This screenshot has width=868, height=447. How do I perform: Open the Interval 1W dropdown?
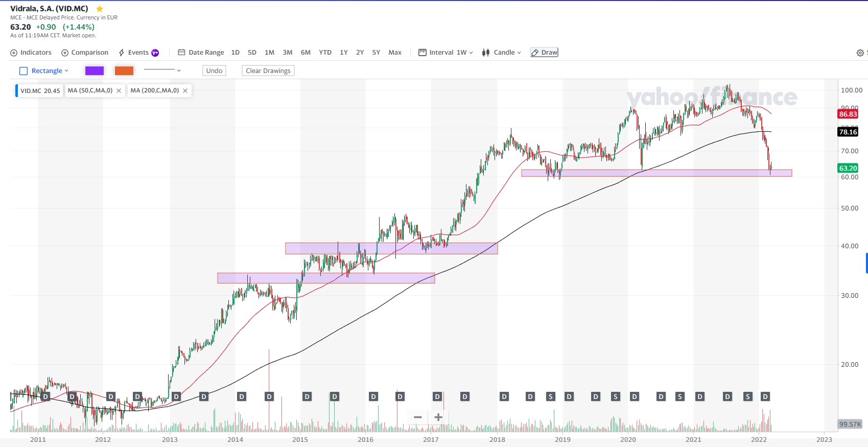tap(446, 53)
